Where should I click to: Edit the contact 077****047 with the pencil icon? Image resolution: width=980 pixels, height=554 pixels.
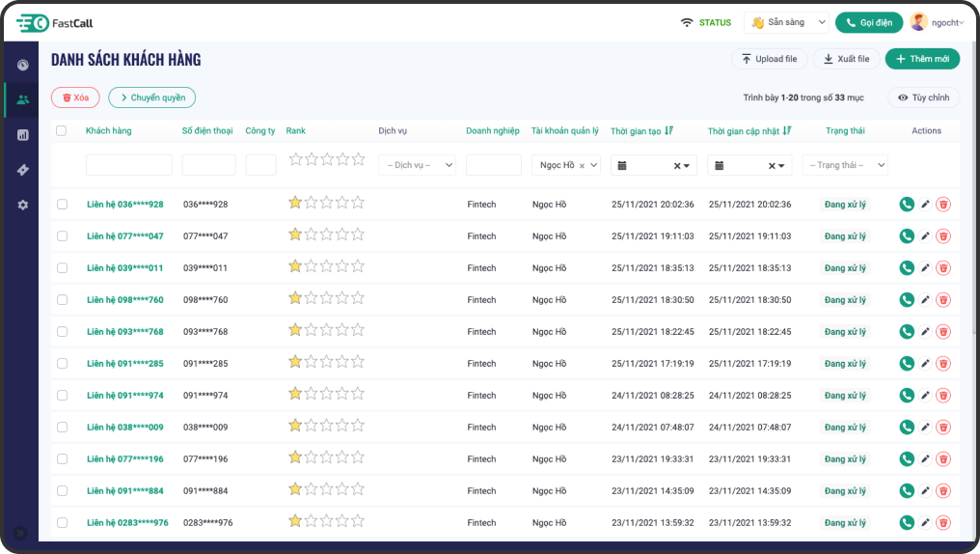(926, 235)
